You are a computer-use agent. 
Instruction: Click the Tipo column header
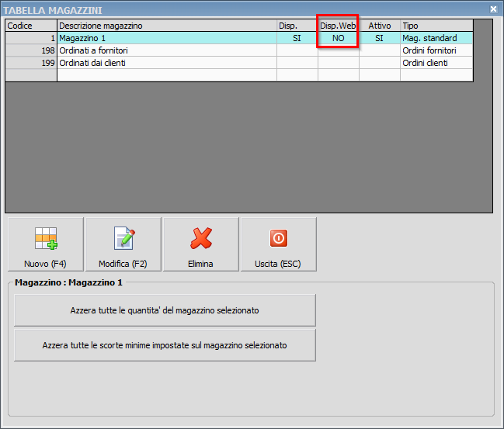(436, 26)
